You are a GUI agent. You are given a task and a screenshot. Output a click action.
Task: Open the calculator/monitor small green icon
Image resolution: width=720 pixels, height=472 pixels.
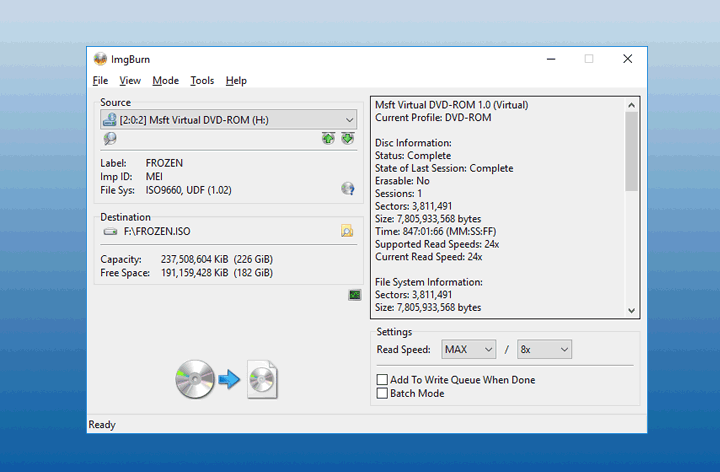click(354, 295)
